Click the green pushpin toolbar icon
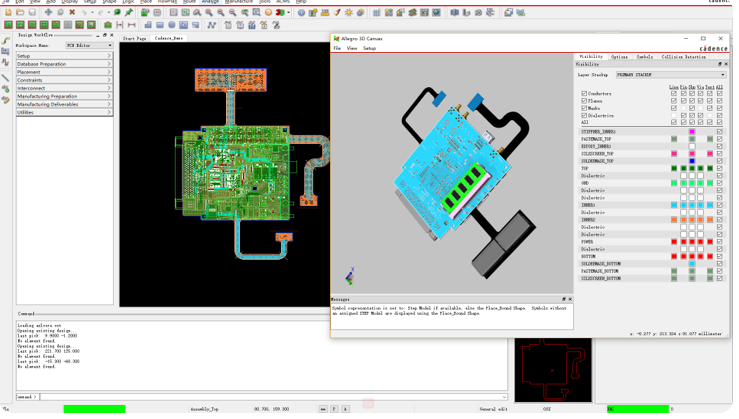Image resolution: width=739 pixels, height=419 pixels. point(129,13)
